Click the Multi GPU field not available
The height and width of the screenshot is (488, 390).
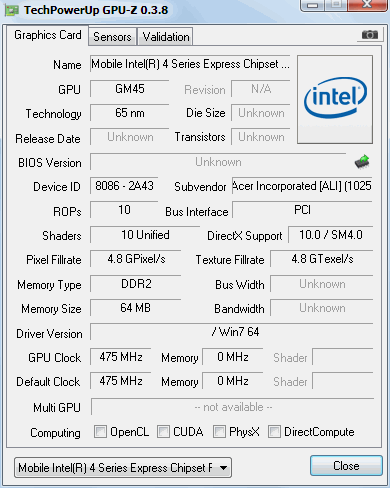click(x=233, y=407)
